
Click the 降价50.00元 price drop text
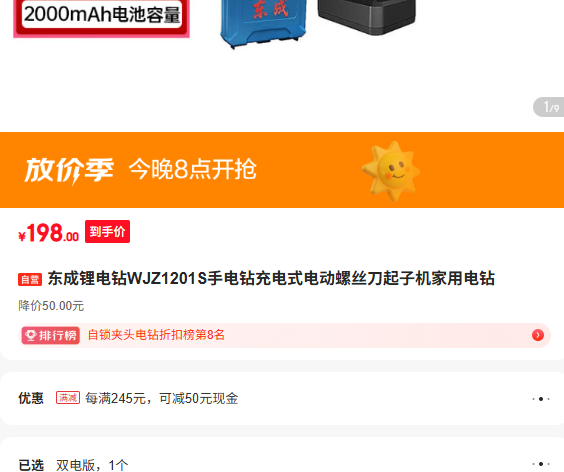(51, 306)
